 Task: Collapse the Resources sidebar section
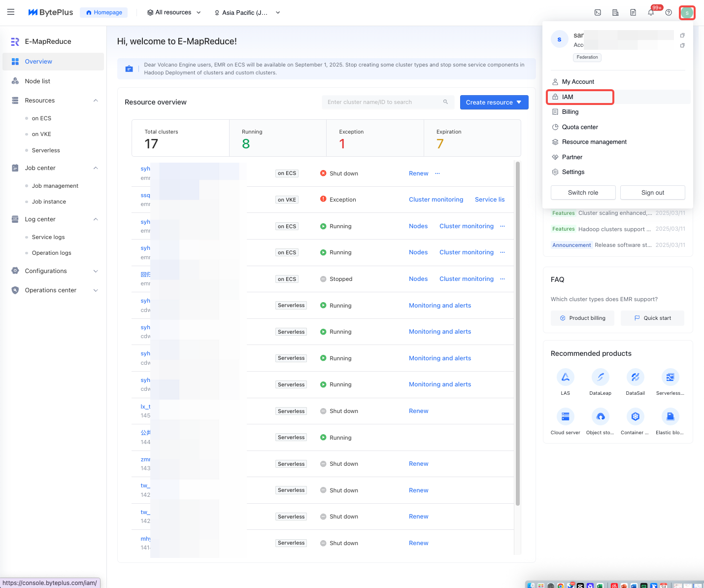pos(96,101)
